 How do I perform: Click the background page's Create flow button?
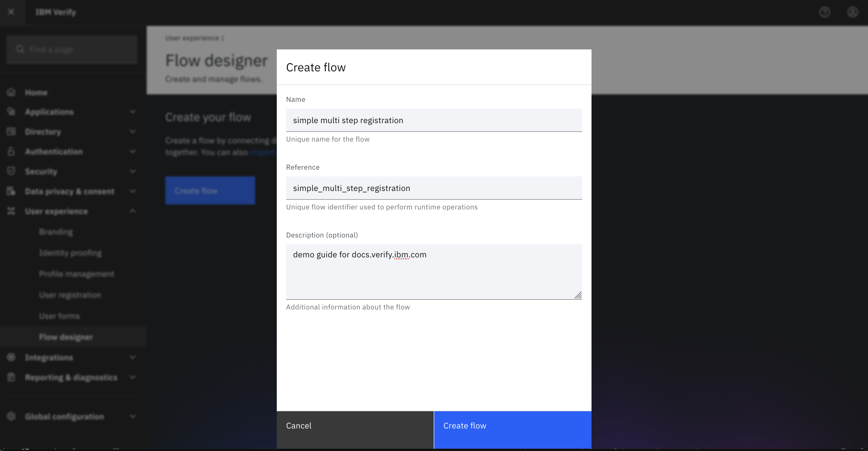coord(210,191)
